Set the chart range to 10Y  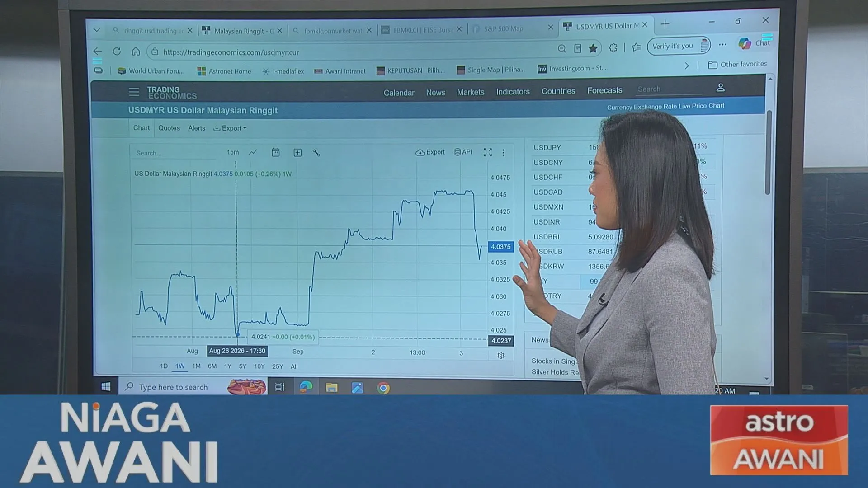pyautogui.click(x=259, y=366)
